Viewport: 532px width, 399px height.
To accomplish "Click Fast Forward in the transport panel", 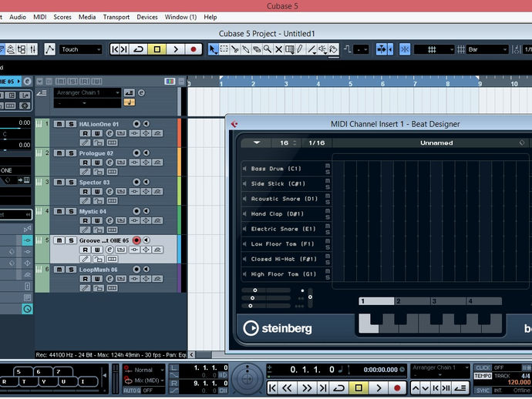I will pos(307,387).
